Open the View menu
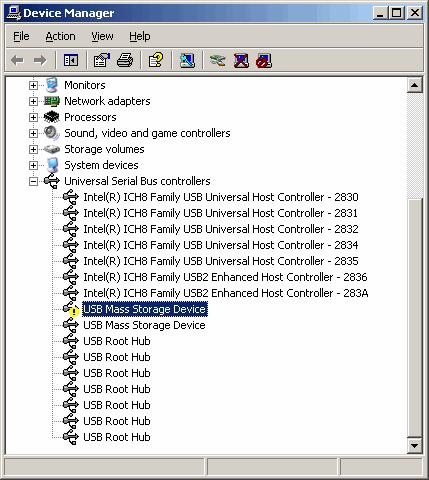Image resolution: width=429 pixels, height=480 pixels. (x=102, y=36)
